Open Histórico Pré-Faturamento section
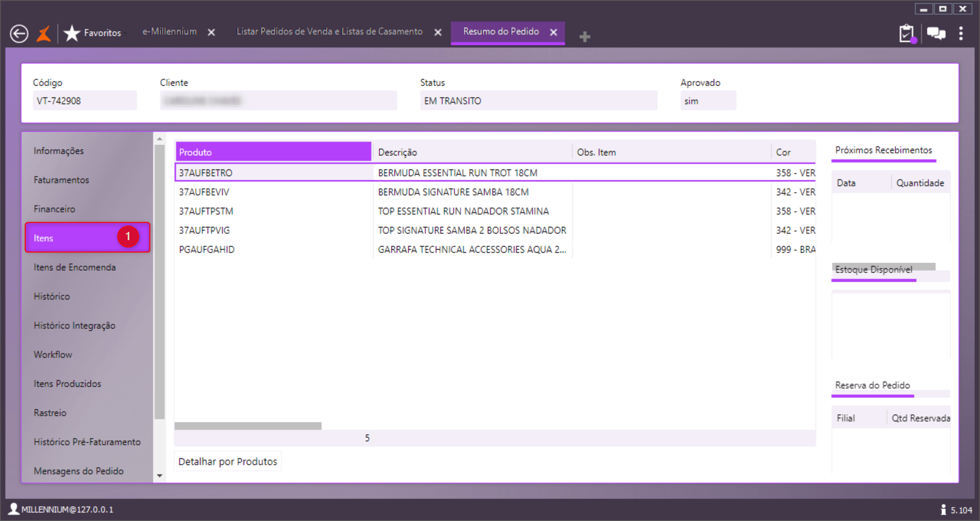Viewport: 980px width, 521px height. pos(87,442)
